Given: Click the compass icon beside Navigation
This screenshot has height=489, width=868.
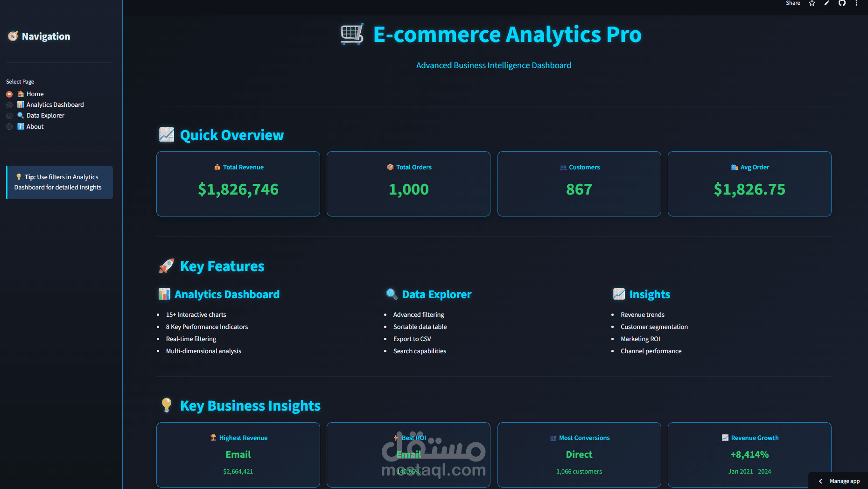Looking at the screenshot, I should (x=13, y=36).
